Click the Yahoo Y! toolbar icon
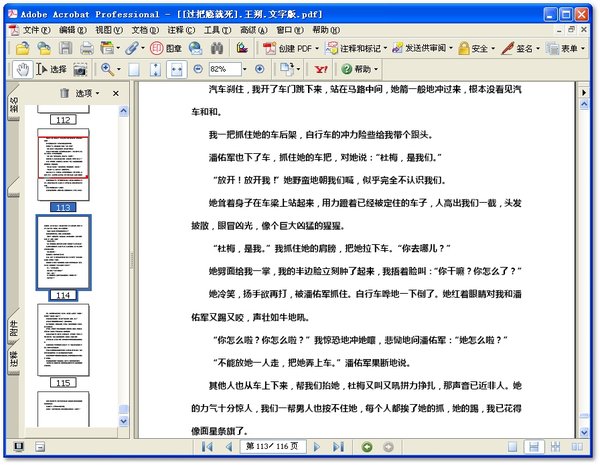The height and width of the screenshot is (465, 600). (x=321, y=69)
